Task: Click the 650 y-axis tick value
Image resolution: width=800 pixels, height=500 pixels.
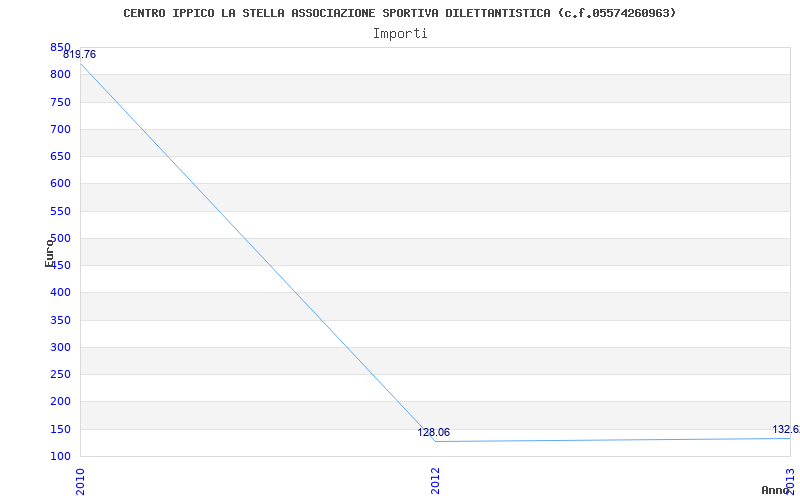Action: (x=60, y=156)
